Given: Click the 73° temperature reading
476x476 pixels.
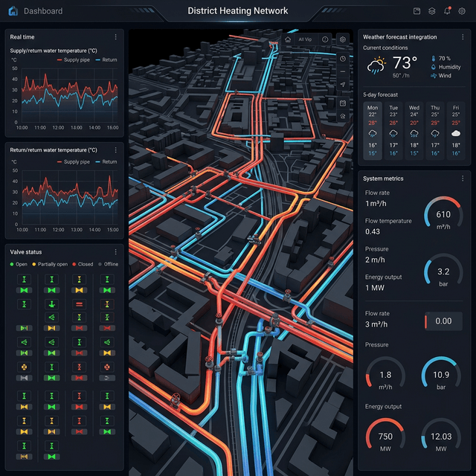Looking at the screenshot, I should pos(405,62).
